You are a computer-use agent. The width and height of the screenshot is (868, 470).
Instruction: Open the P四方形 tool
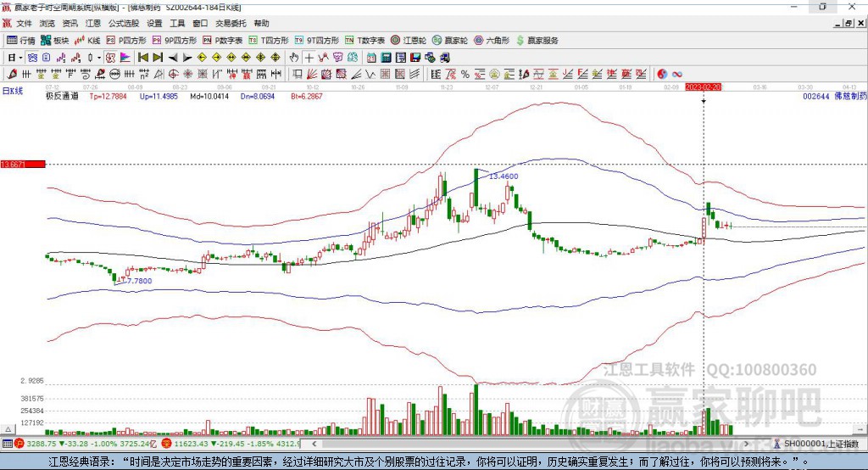tap(126, 41)
